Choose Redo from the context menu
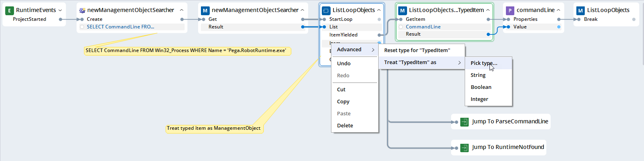 point(355,75)
